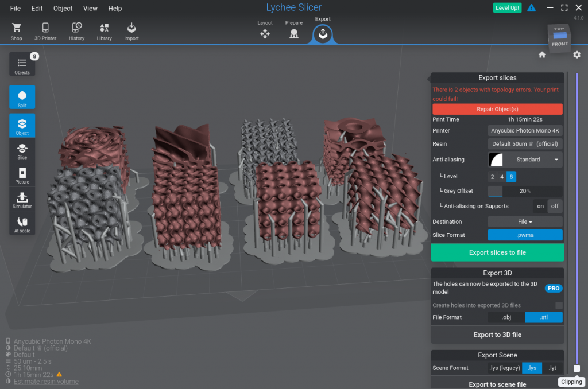Open the File menu

[x=16, y=8]
